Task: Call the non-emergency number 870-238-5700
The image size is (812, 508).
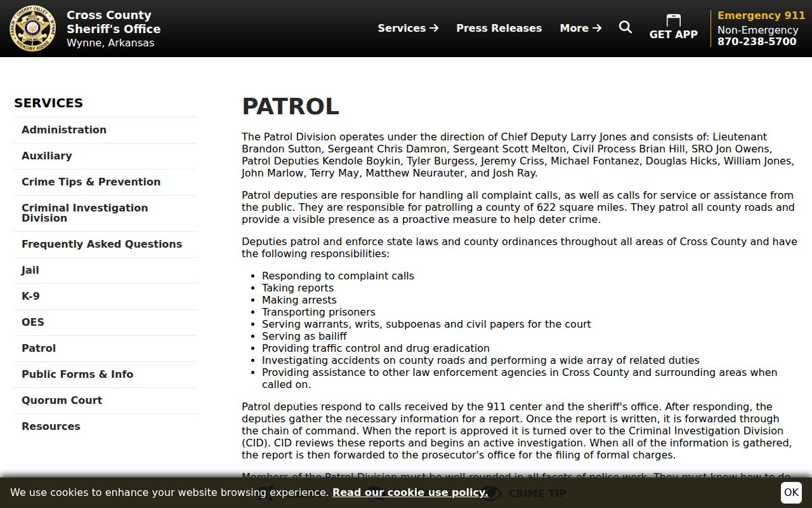Action: pyautogui.click(x=757, y=41)
